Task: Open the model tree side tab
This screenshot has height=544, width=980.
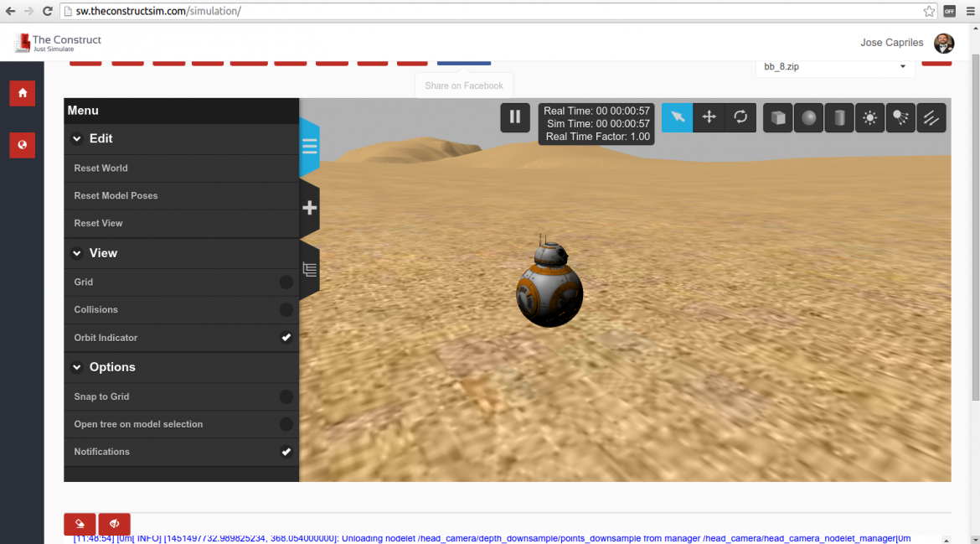Action: [309, 270]
